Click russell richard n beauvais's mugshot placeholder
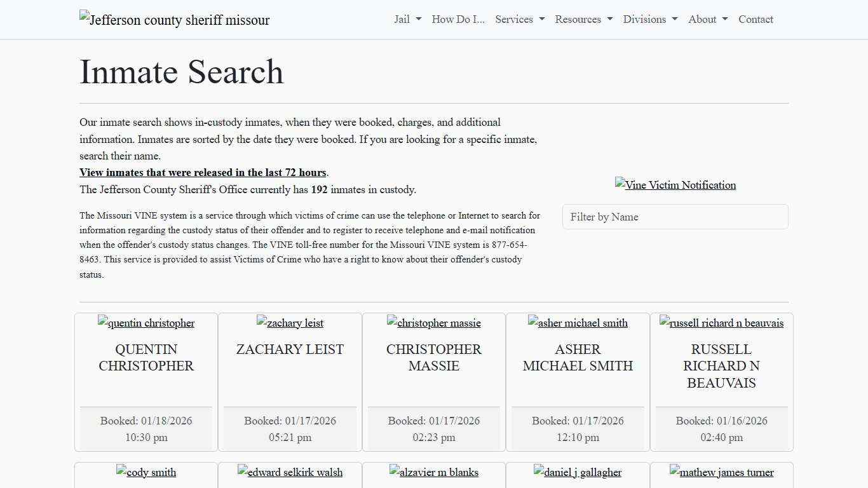This screenshot has width=868, height=488. (721, 323)
